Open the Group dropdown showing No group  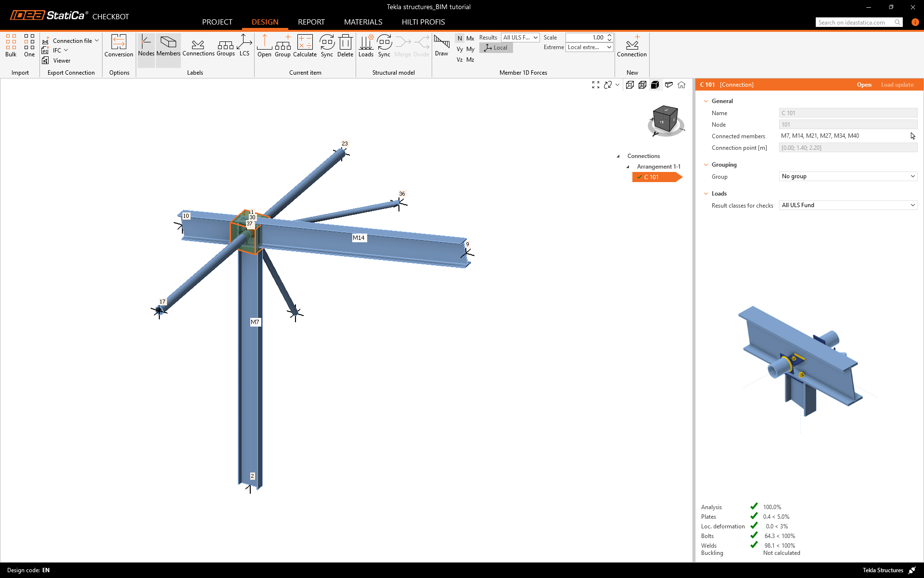click(x=847, y=176)
